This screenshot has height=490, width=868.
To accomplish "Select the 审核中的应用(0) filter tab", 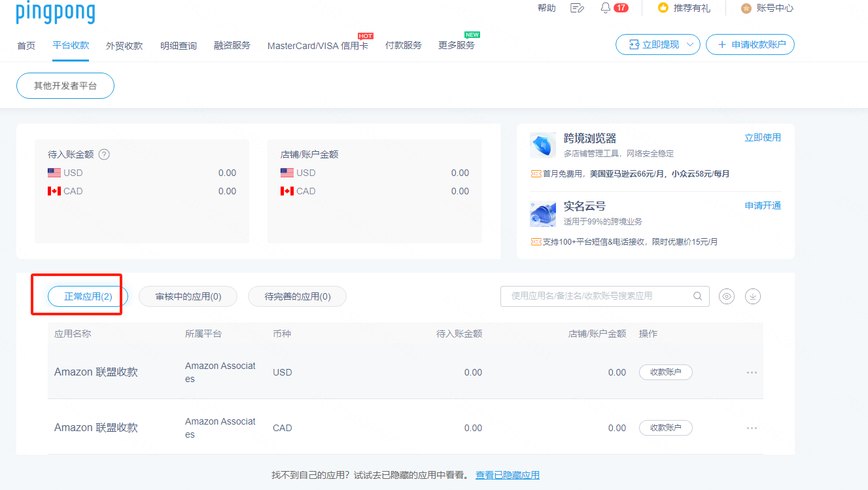I will [188, 296].
